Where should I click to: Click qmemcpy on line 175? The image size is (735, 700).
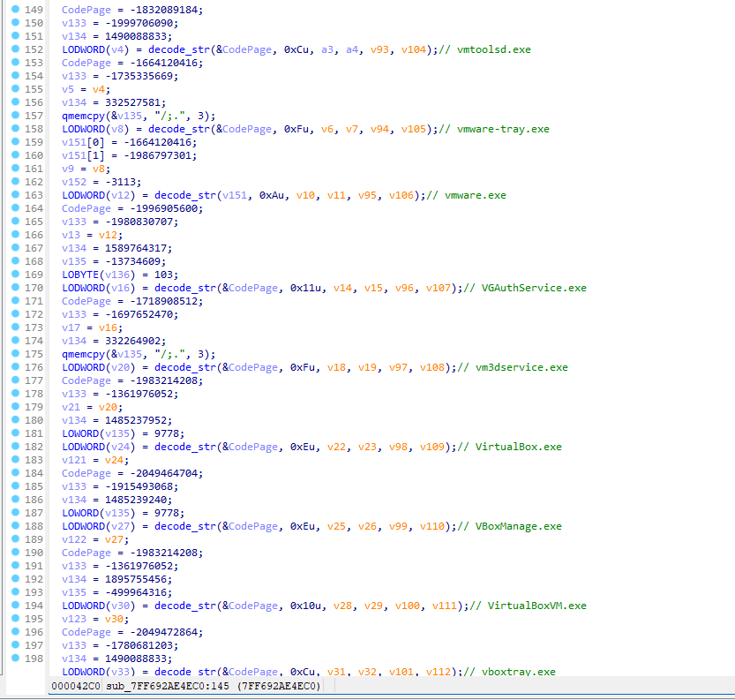pyautogui.click(x=84, y=354)
